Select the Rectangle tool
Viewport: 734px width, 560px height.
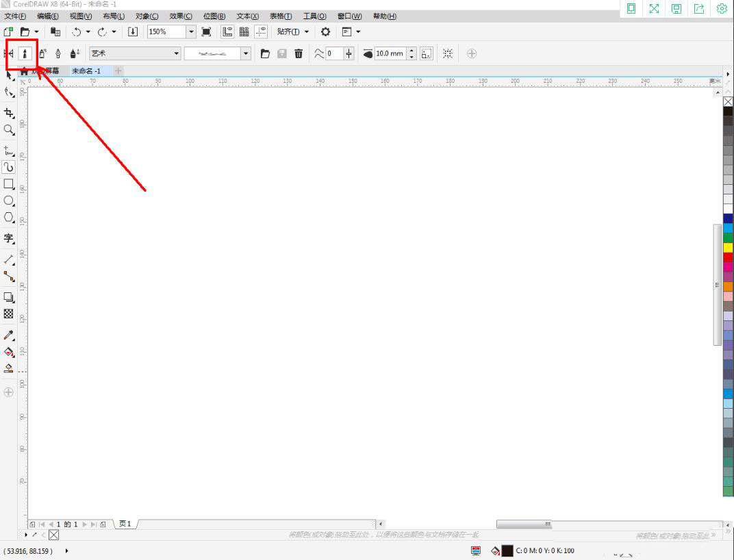[9, 184]
